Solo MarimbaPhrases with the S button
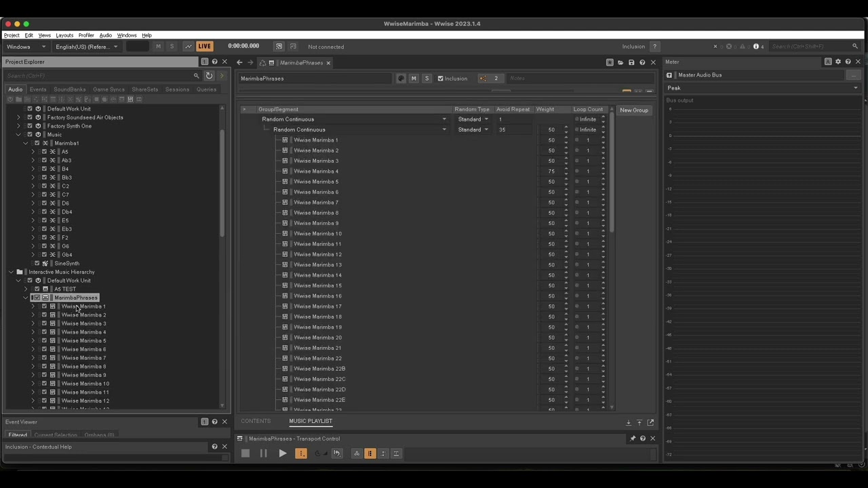This screenshot has height=488, width=868. coord(427,79)
